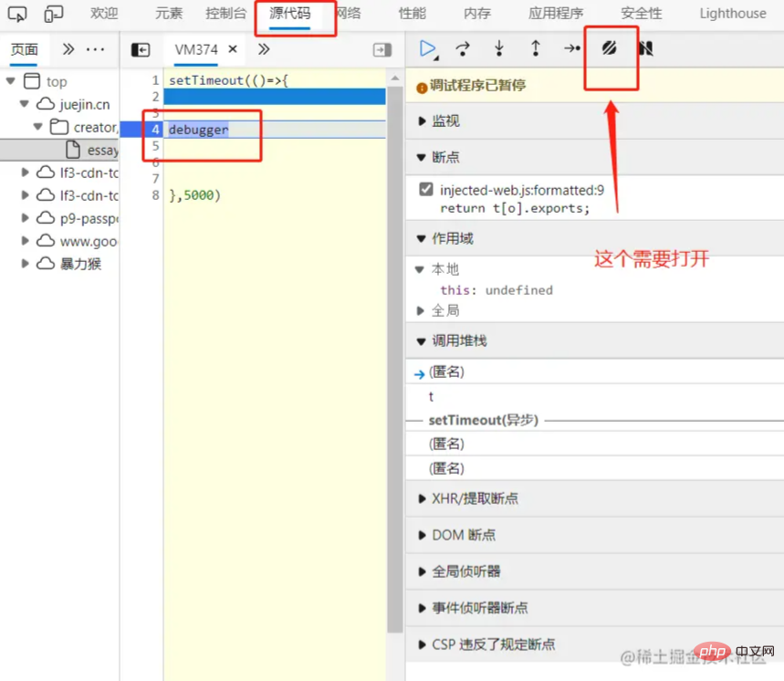784x681 pixels.
Task: Open the 网络 network tab
Action: tap(348, 14)
